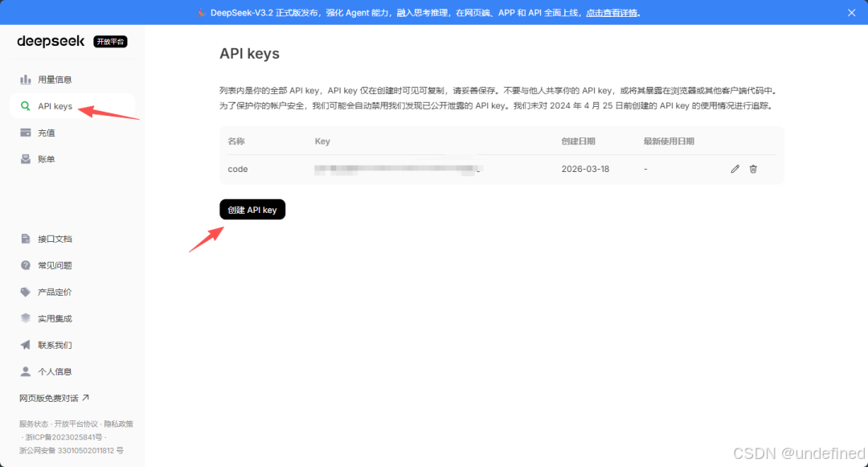Click the creation date 2026-03-18
This screenshot has width=868, height=467.
(x=585, y=169)
